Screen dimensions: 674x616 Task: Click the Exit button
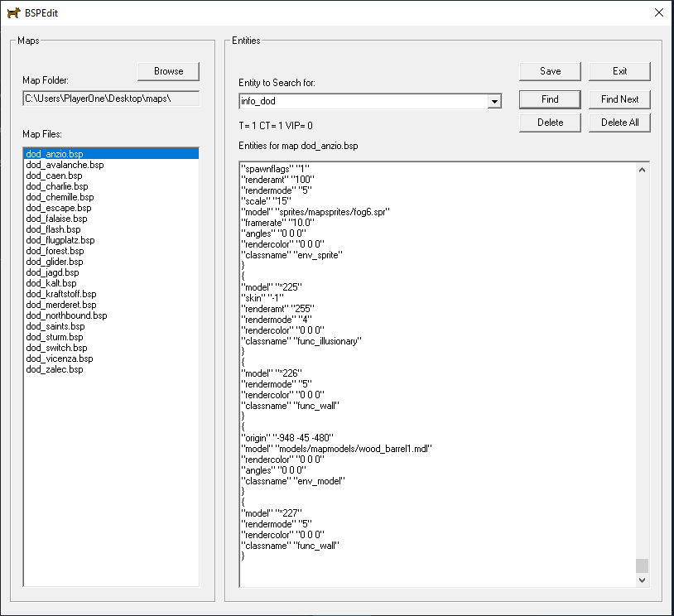click(619, 71)
